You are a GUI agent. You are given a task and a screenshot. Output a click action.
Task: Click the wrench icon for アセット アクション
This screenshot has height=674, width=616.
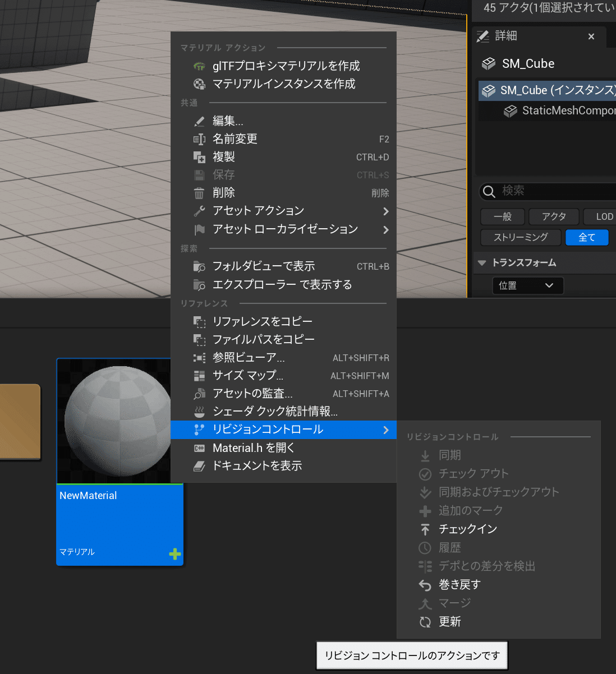pyautogui.click(x=199, y=211)
